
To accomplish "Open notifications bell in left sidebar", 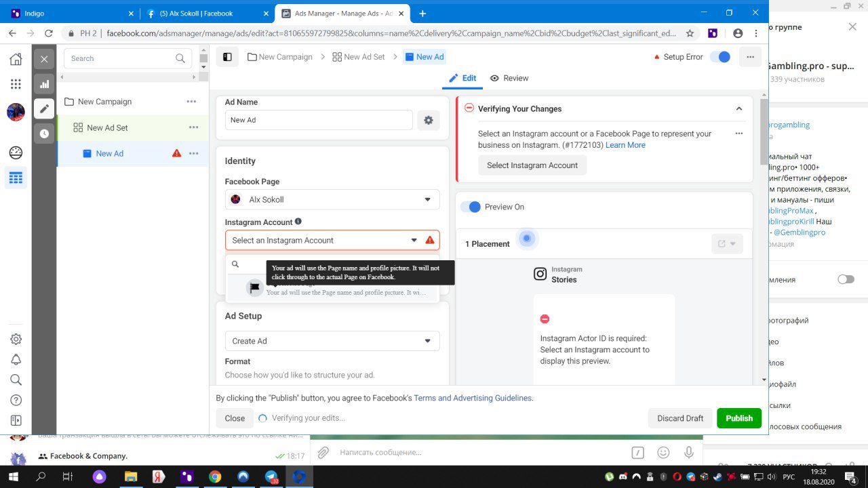I will [16, 359].
